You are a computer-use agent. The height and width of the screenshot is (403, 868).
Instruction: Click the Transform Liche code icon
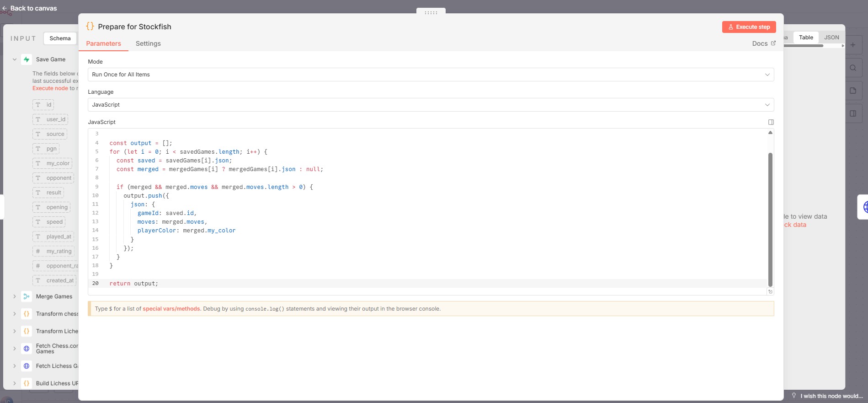point(27,331)
